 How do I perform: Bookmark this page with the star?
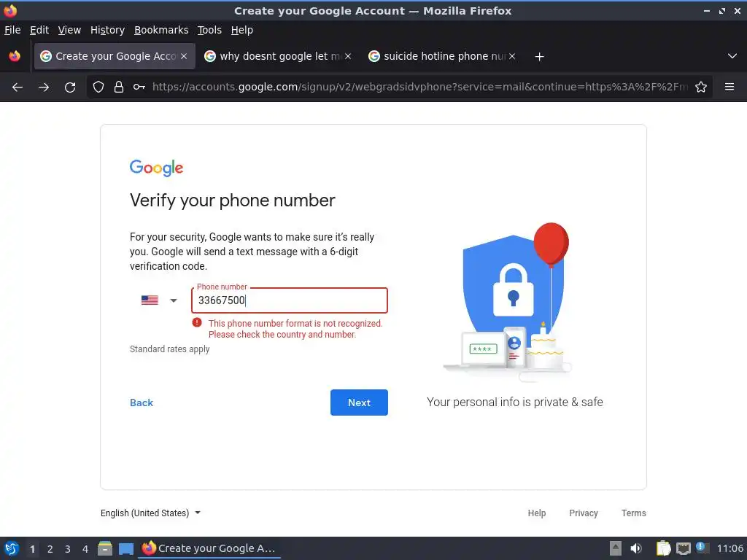[x=701, y=87]
